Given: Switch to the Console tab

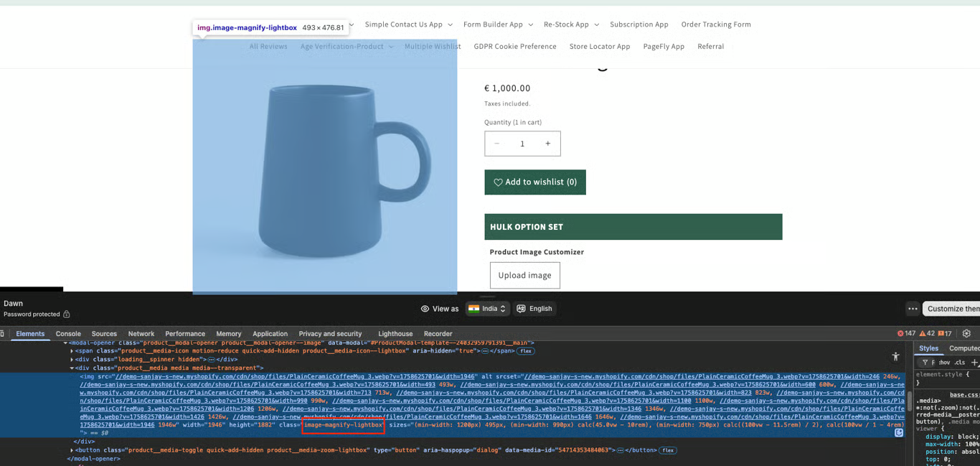Looking at the screenshot, I should click(x=68, y=334).
